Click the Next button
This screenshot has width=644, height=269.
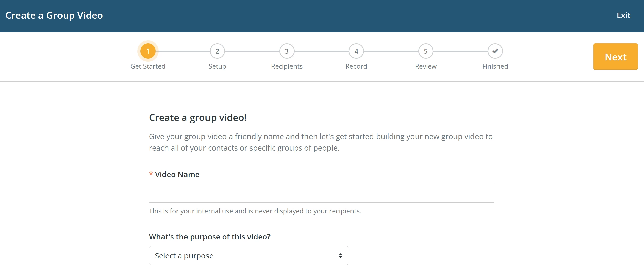[x=615, y=57]
